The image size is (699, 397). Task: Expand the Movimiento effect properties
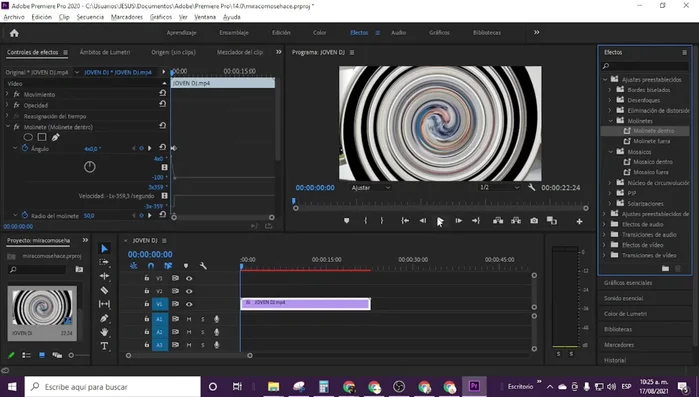7,94
